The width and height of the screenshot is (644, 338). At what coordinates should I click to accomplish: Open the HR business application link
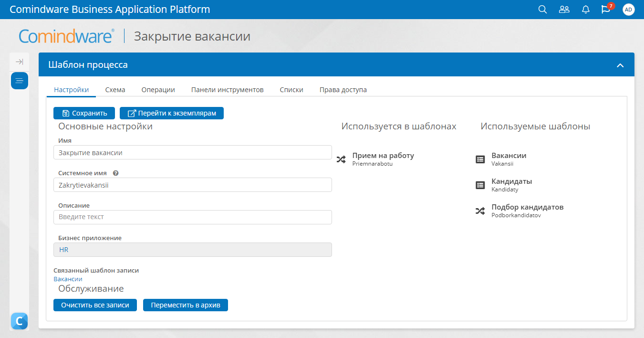pyautogui.click(x=64, y=250)
